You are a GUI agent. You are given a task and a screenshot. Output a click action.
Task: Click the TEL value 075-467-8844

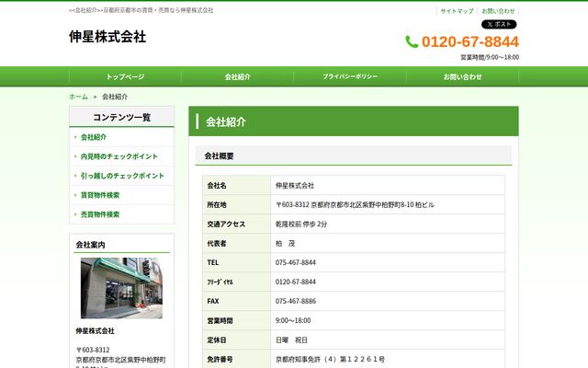296,262
